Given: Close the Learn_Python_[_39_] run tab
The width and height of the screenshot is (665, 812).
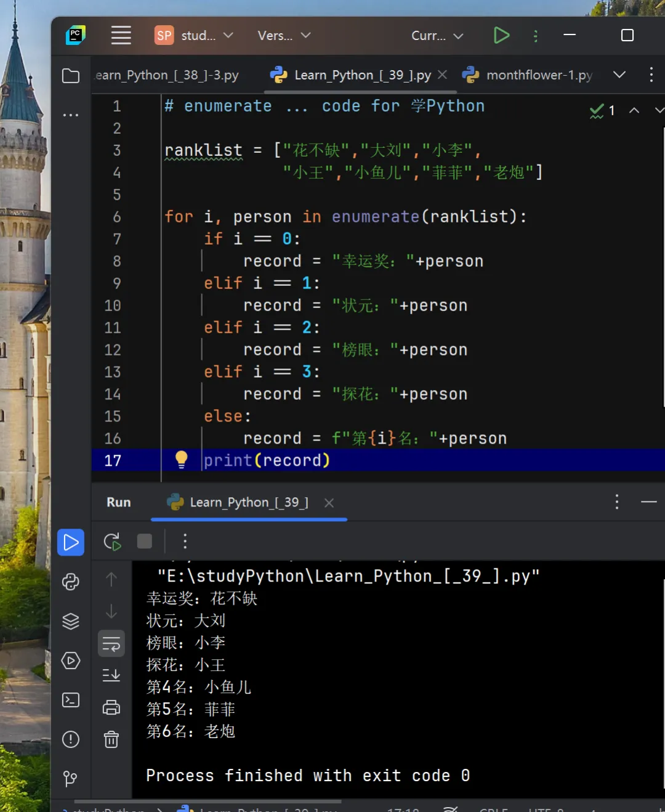Looking at the screenshot, I should coord(329,503).
